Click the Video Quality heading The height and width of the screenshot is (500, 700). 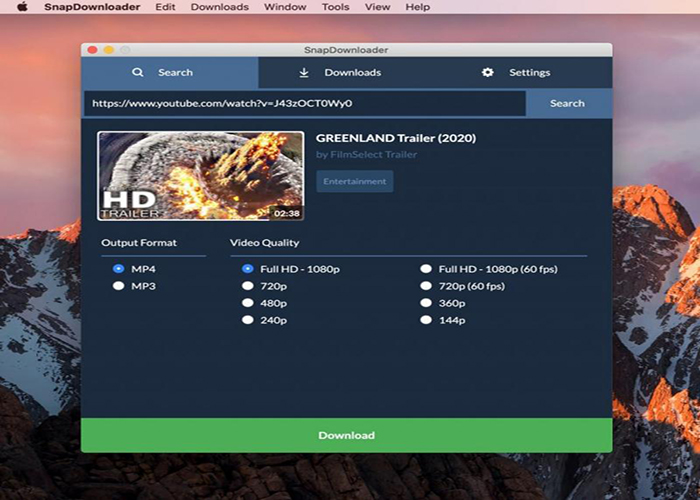(264, 243)
